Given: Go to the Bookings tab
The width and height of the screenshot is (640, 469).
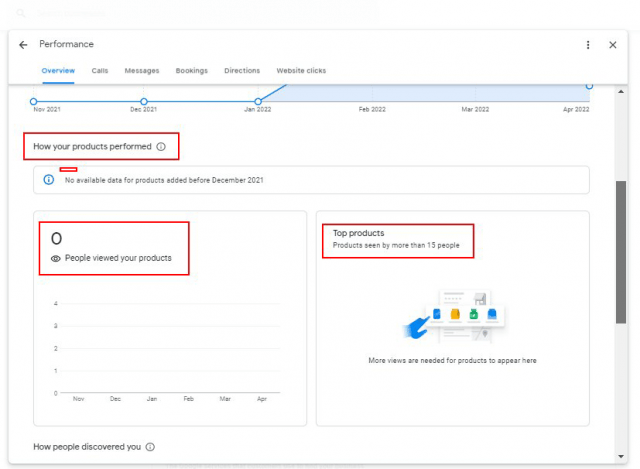Looking at the screenshot, I should point(191,71).
